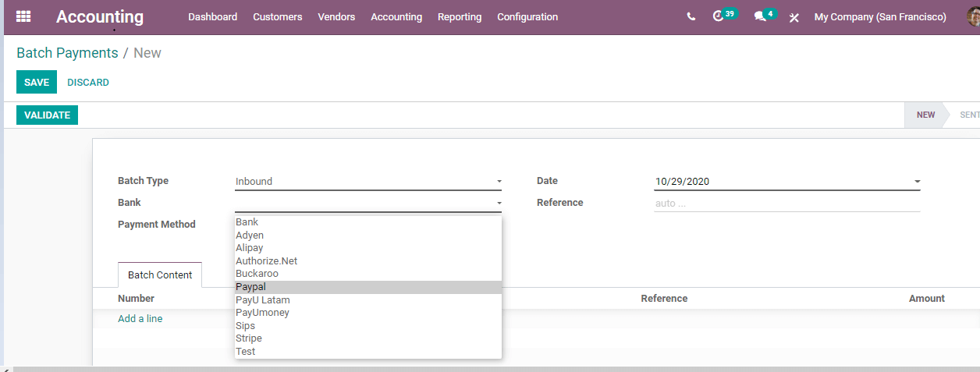Select Stripe from the list

[367, 338]
